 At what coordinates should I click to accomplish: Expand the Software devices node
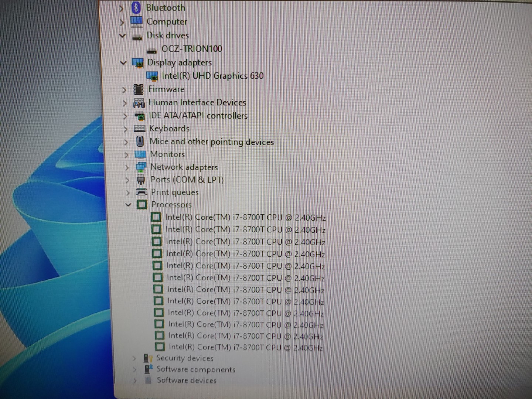[135, 381]
